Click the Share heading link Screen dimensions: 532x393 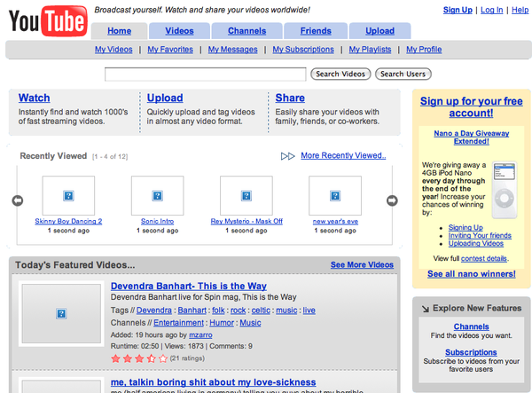[x=290, y=98]
